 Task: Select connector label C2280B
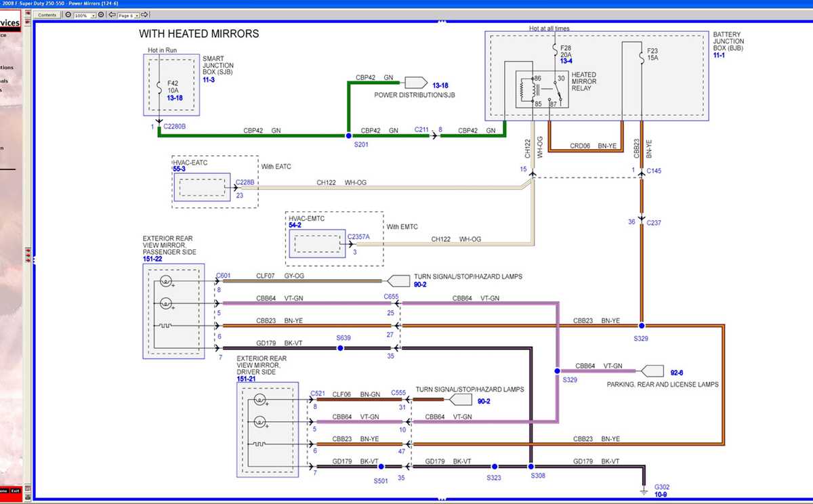point(174,126)
